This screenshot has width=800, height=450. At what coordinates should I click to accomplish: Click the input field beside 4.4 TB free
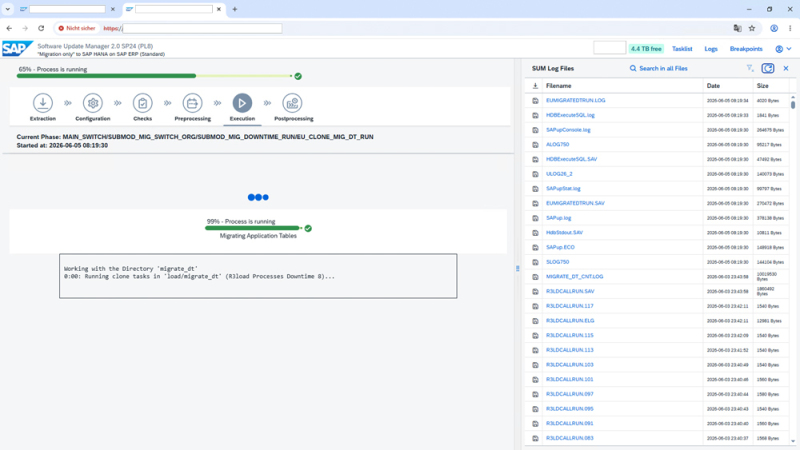pyautogui.click(x=610, y=48)
